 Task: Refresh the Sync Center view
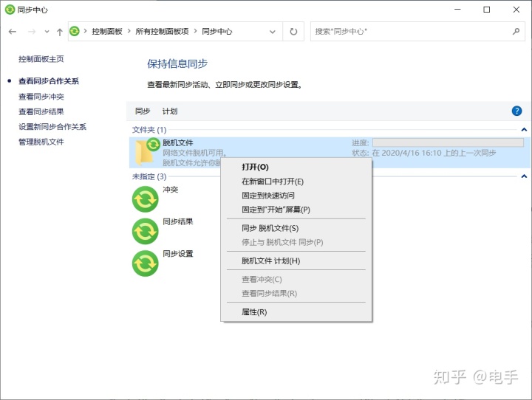pyautogui.click(x=293, y=32)
